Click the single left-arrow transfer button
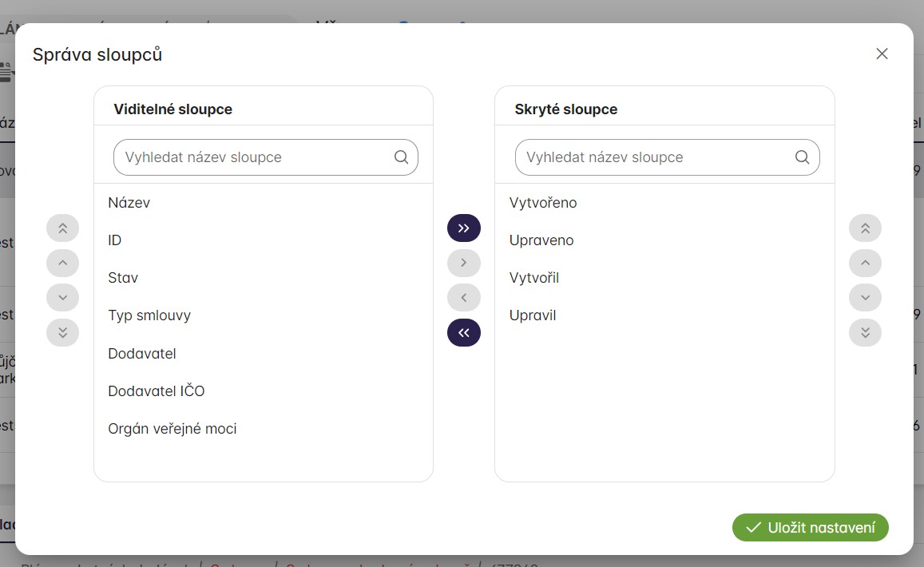Viewport: 924px width, 567px height. [464, 298]
